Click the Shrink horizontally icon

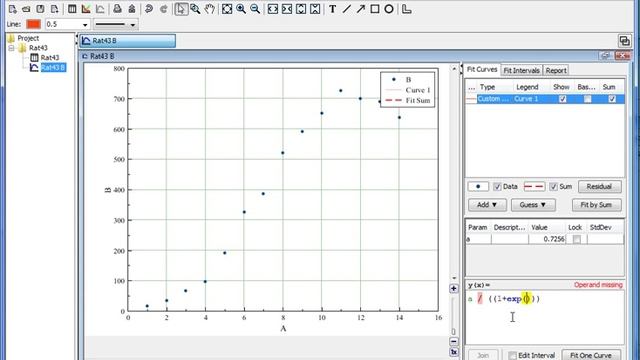(x=287, y=9)
